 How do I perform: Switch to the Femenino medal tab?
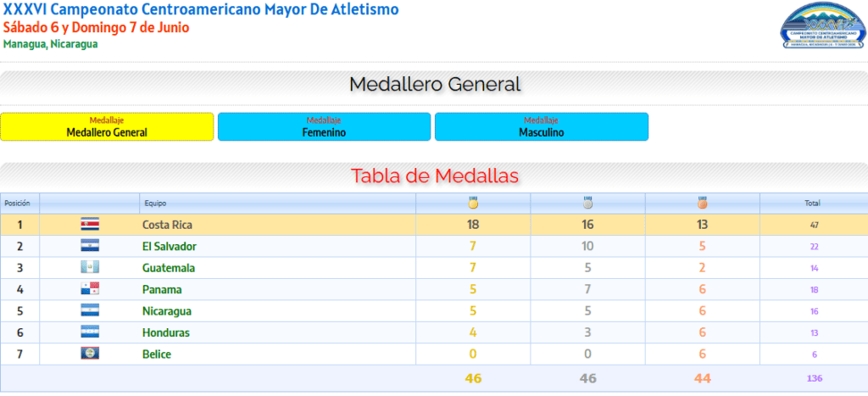coord(324,127)
